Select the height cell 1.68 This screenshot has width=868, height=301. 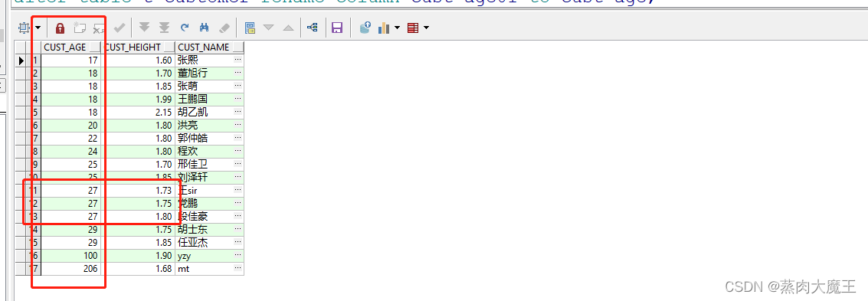click(139, 268)
